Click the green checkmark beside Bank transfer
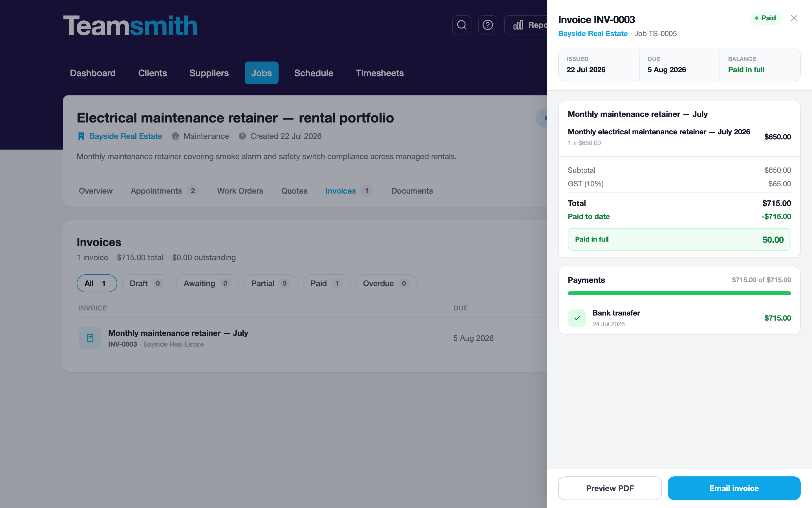Screen dimensions: 812x508 point(577,318)
